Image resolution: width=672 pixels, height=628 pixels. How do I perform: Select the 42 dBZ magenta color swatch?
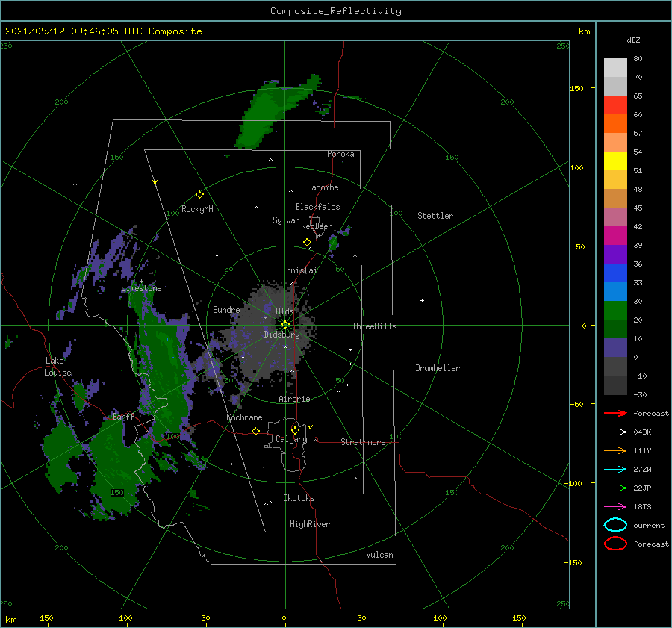(x=615, y=235)
